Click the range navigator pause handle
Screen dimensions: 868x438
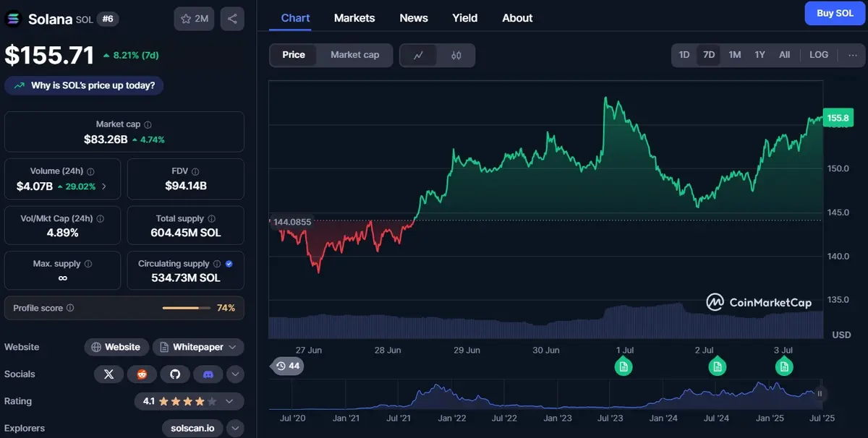click(x=820, y=394)
